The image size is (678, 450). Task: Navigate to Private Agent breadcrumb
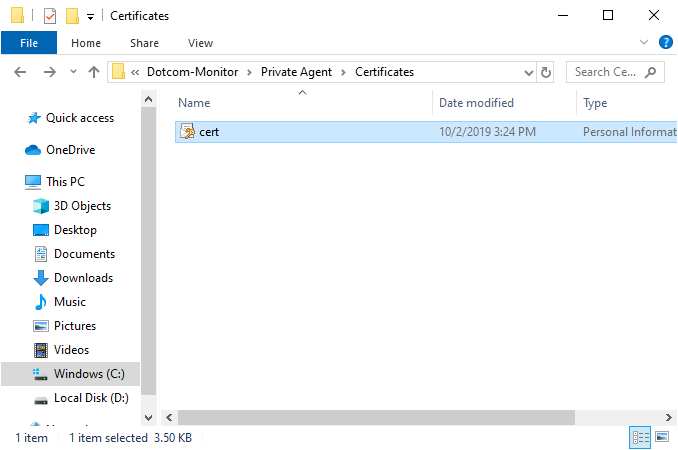coord(296,72)
